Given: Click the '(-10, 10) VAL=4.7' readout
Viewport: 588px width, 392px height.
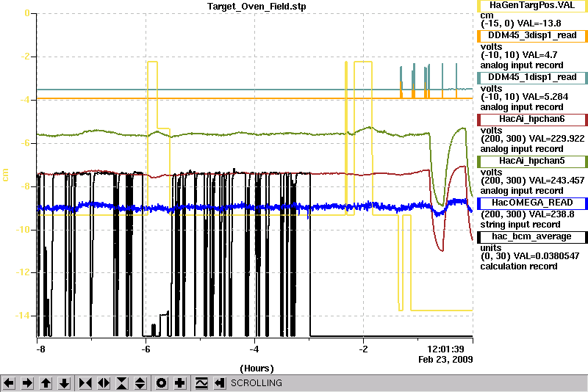Looking at the screenshot, I should point(519,55).
